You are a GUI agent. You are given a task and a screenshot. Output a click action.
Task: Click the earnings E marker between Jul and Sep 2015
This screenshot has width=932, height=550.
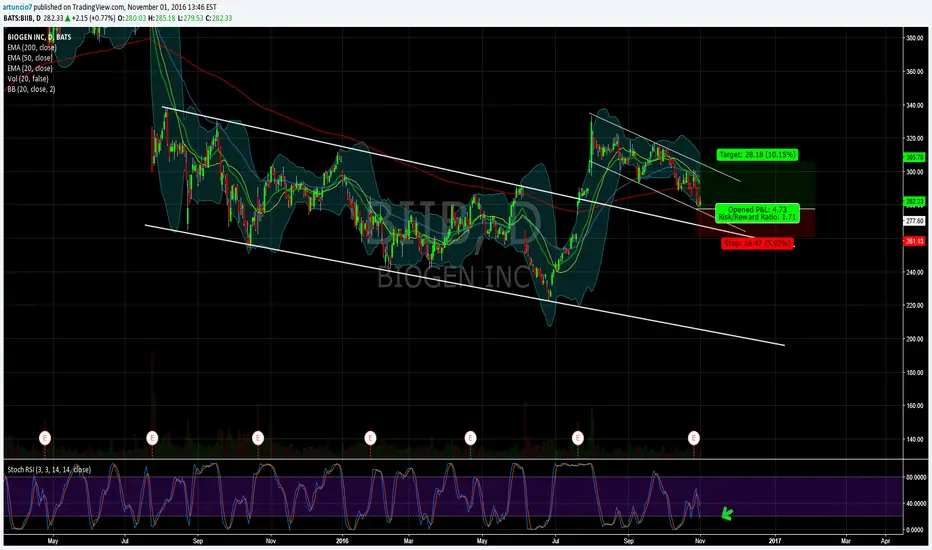(x=152, y=438)
